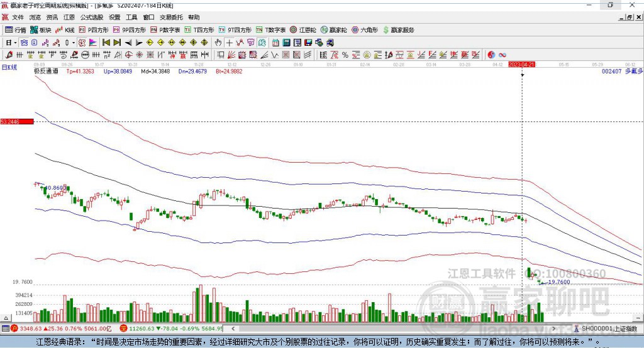Expand the candlestick style dropdown arrow
Screen dimensions: 644x348
pyautogui.click(x=74, y=43)
